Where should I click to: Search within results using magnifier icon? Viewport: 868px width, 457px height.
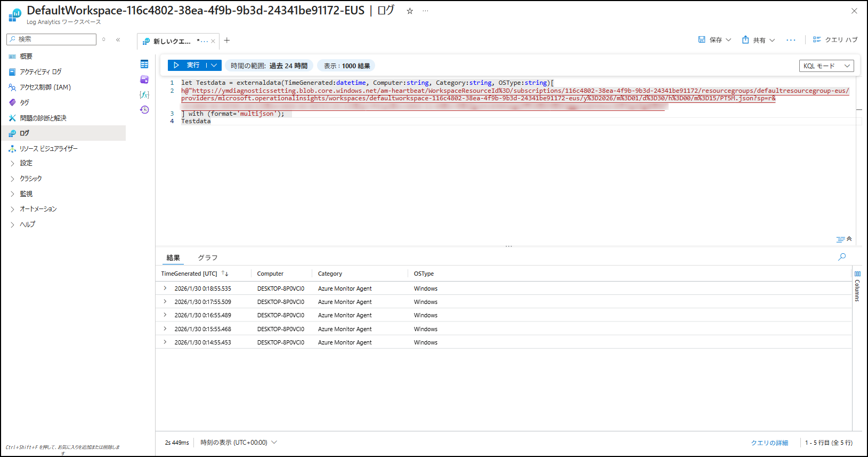pos(842,257)
